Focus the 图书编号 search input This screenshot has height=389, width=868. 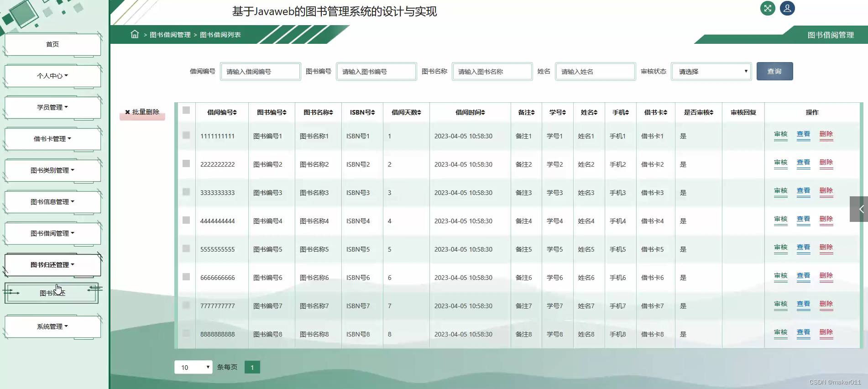(376, 71)
